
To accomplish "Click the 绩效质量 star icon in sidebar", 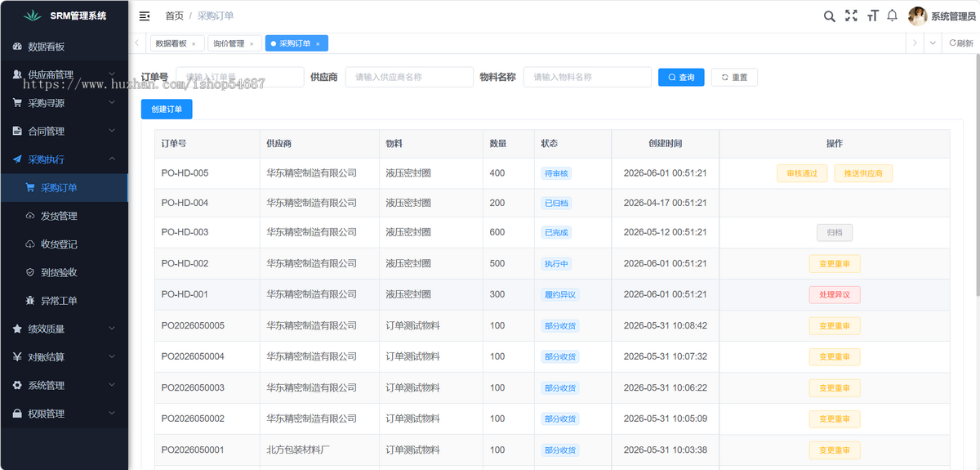I will click(x=18, y=329).
